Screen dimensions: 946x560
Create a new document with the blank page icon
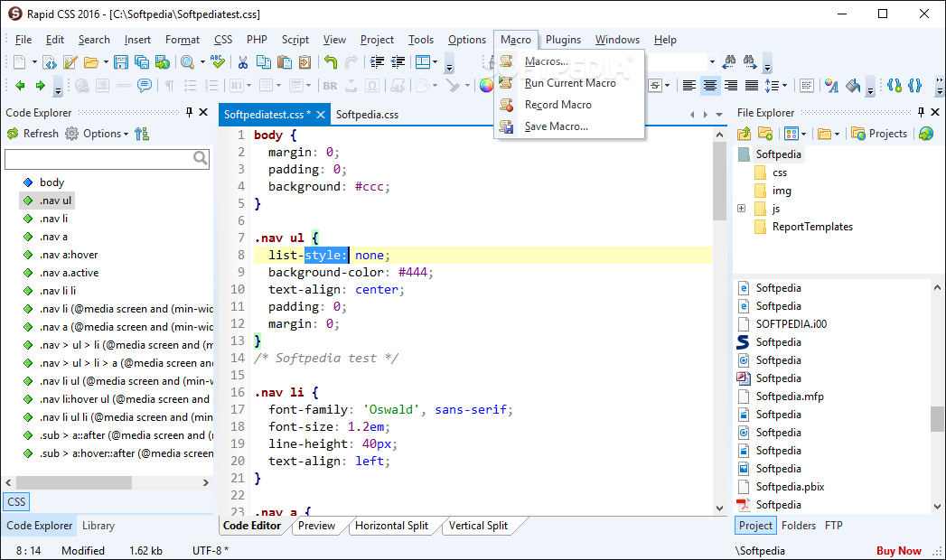[x=19, y=62]
